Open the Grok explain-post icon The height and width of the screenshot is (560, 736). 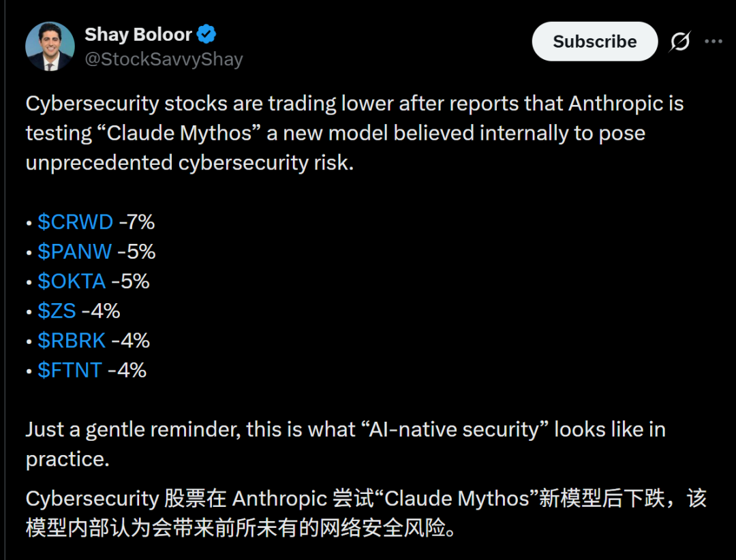[679, 42]
